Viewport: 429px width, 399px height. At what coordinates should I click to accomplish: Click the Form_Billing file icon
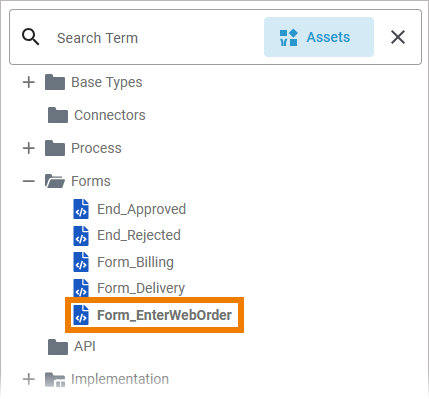coord(81,262)
